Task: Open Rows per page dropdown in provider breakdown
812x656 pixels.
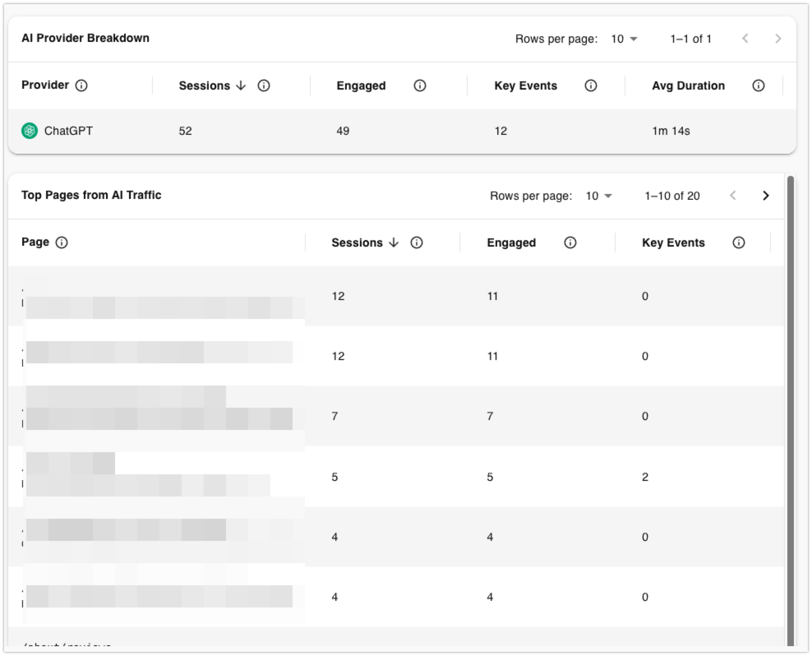Action: coord(625,39)
